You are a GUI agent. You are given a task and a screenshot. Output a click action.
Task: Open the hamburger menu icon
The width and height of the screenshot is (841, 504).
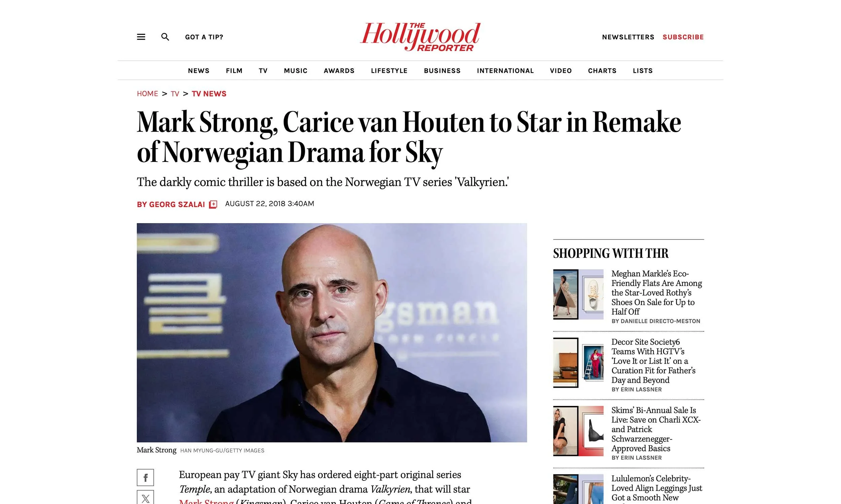point(141,37)
